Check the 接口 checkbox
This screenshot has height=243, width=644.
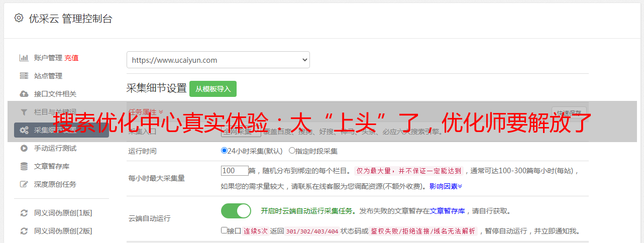click(224, 230)
